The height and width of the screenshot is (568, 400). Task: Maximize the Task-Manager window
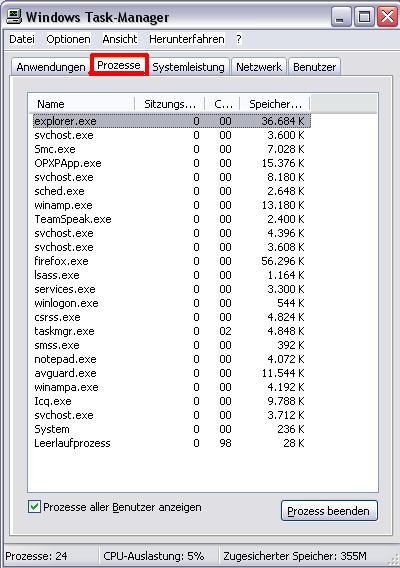[x=364, y=17]
